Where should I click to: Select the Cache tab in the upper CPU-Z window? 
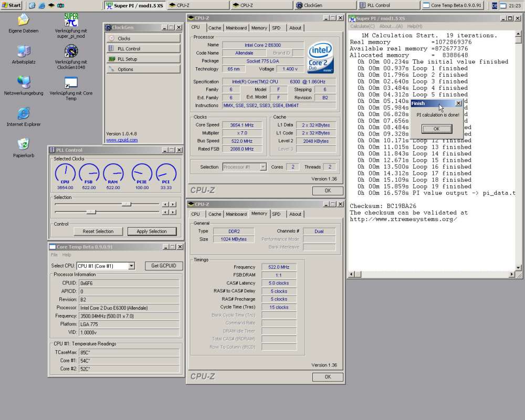click(x=215, y=28)
